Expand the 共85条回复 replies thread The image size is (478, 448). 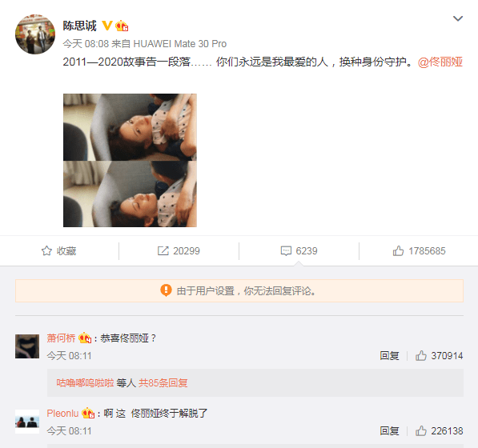(x=163, y=383)
